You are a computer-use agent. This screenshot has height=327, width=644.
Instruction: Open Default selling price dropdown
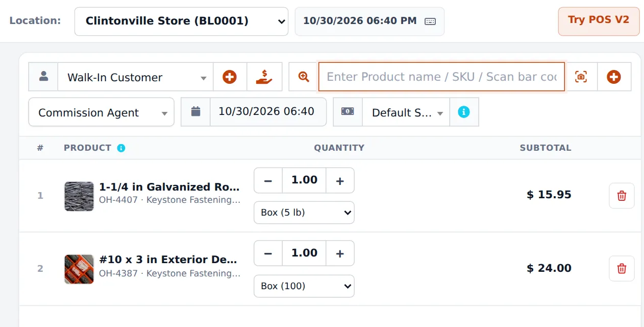point(406,112)
